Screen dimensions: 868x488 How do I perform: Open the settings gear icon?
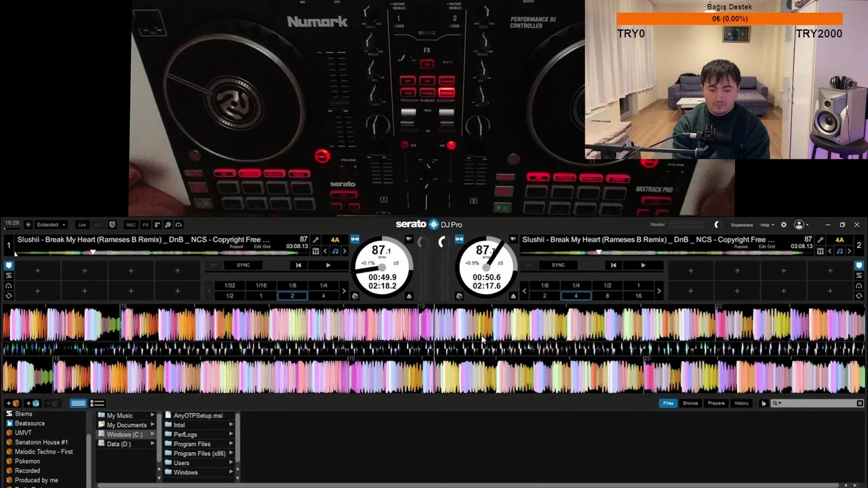(784, 224)
